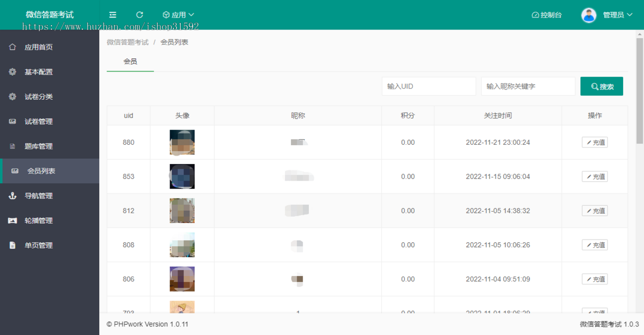This screenshot has width=644, height=335.
Task: Click the gear icon beside 试卷分类
Action: 12,96
